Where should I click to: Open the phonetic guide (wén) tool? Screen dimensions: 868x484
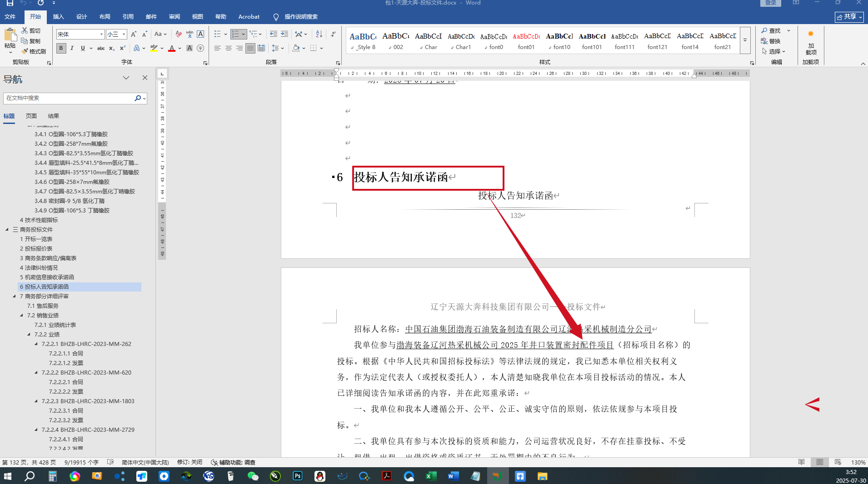[190, 35]
